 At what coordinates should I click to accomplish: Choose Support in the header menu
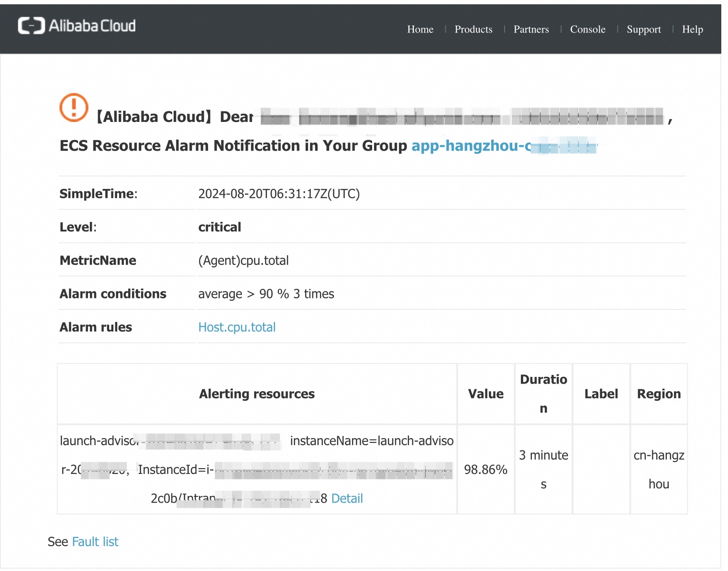(644, 29)
